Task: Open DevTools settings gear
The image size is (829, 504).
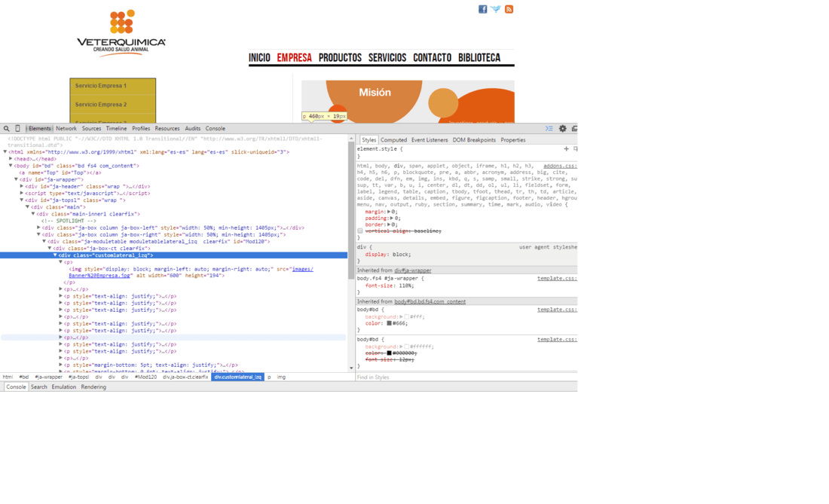Action: click(562, 128)
